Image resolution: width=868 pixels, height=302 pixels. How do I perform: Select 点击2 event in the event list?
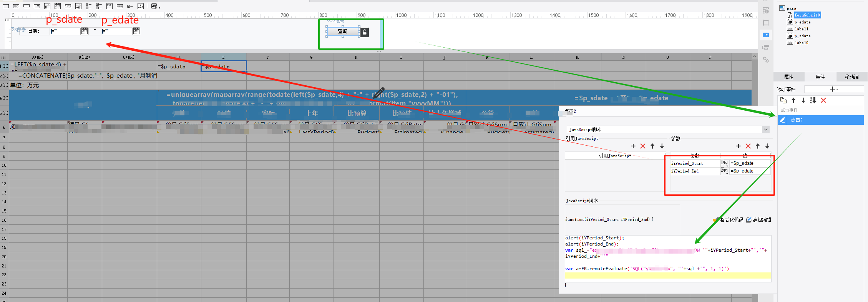pyautogui.click(x=820, y=120)
